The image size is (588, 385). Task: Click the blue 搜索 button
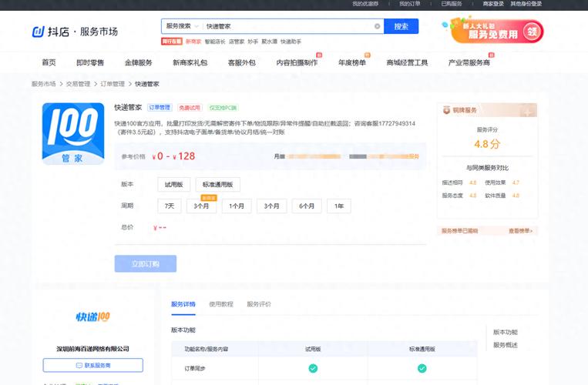tap(401, 26)
